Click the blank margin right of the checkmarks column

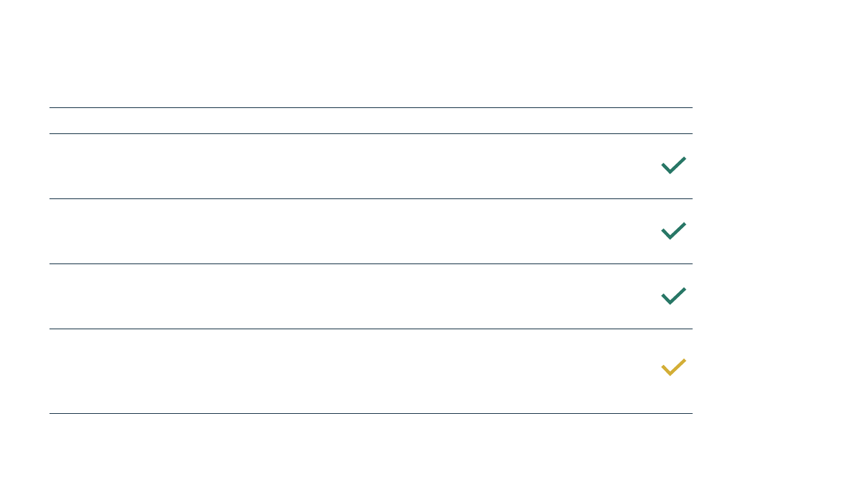point(780,260)
